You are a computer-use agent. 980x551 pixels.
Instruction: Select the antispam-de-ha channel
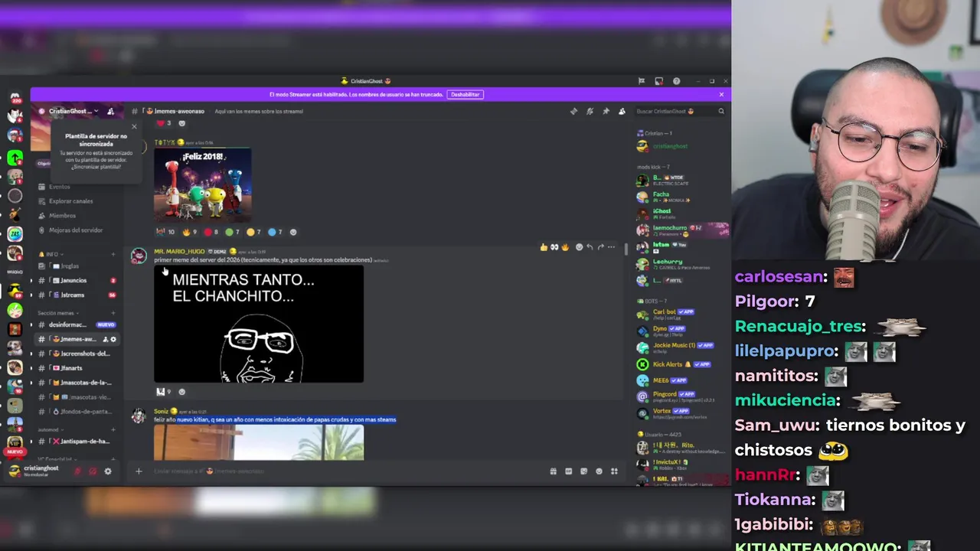(77, 442)
